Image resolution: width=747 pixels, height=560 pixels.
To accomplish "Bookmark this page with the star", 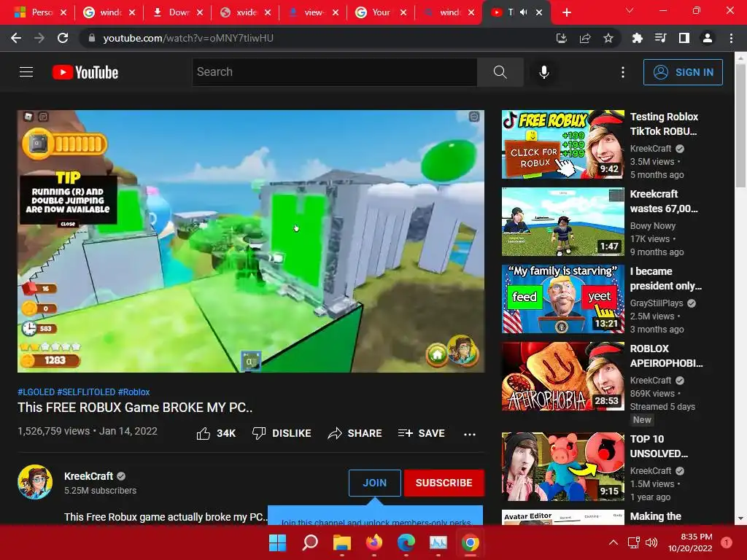I will [608, 38].
